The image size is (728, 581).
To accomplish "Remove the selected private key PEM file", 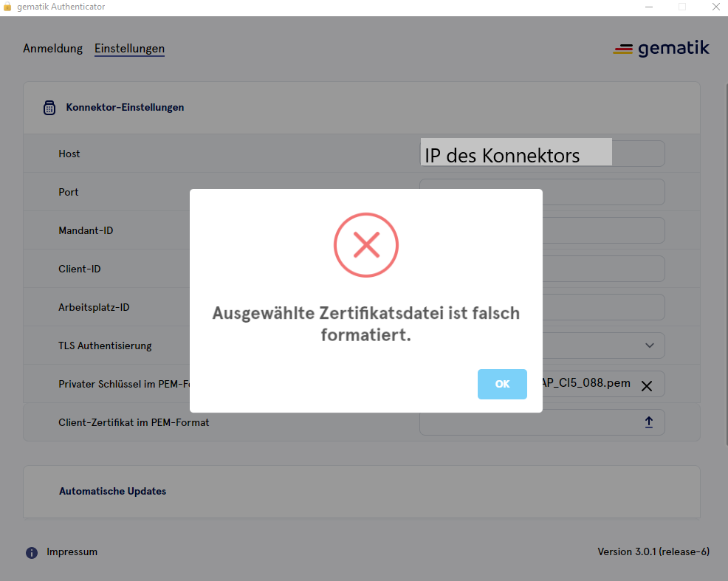I will (x=647, y=385).
